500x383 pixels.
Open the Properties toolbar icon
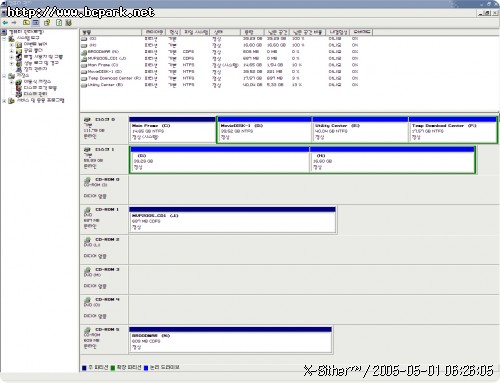click(47, 23)
